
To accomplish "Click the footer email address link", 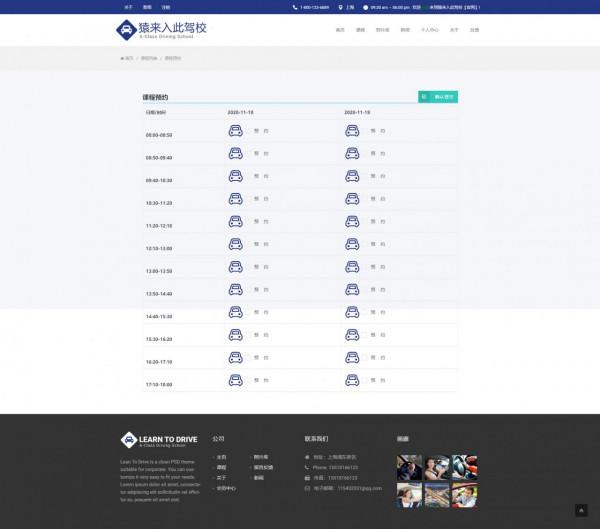I will pyautogui.click(x=360, y=488).
